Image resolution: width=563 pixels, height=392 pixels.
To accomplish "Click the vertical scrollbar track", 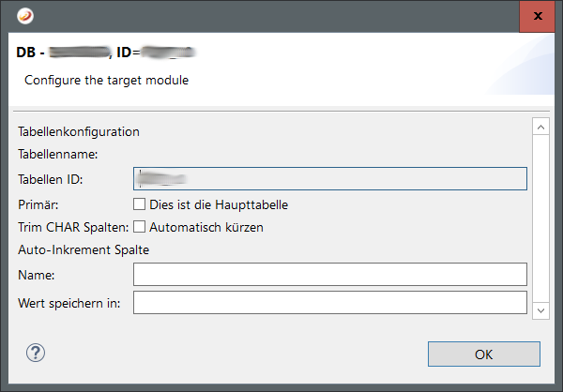I will [540, 216].
